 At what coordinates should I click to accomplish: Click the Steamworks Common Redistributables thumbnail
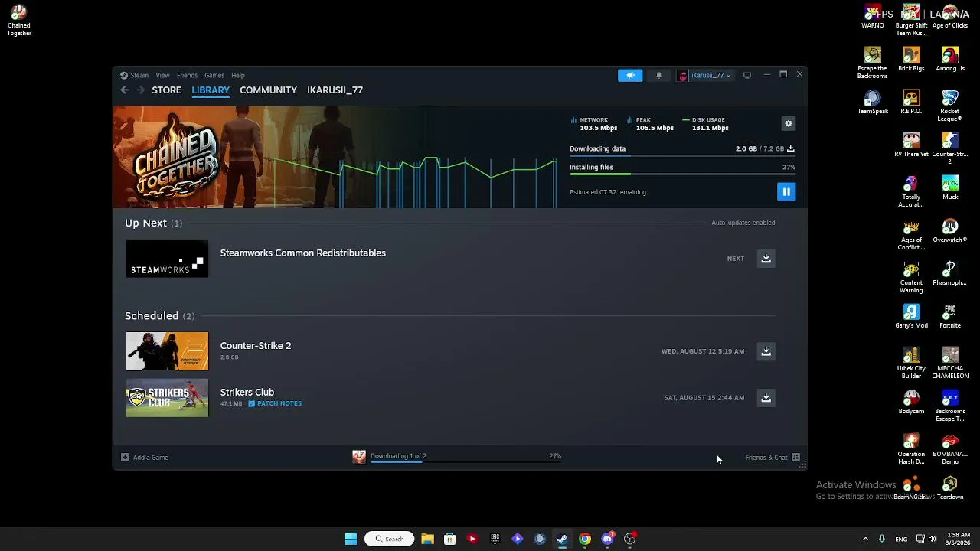pos(167,259)
